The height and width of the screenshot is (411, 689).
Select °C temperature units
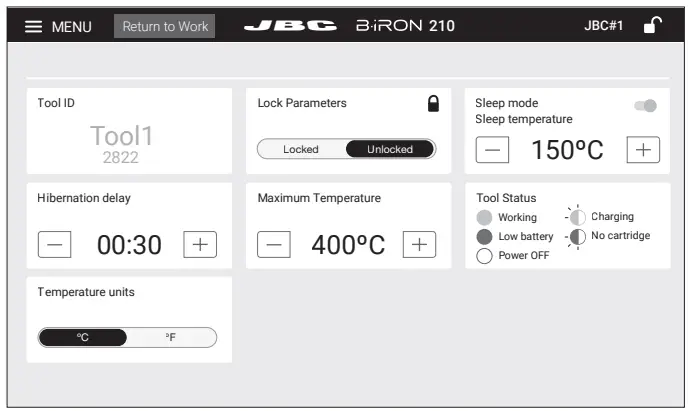(x=83, y=338)
